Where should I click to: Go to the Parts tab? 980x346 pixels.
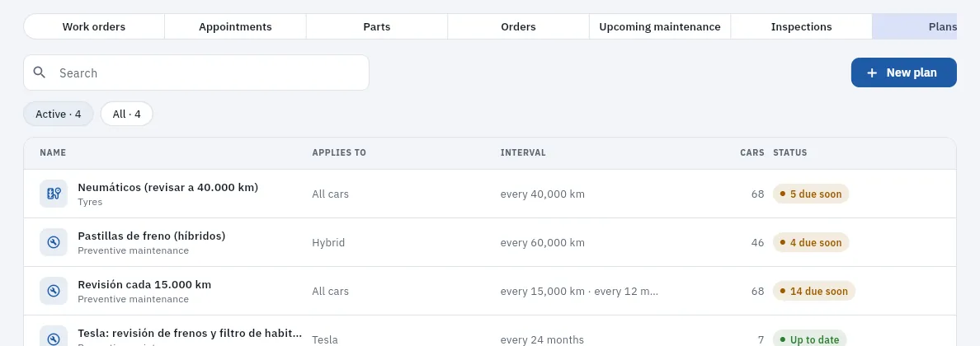(x=377, y=27)
